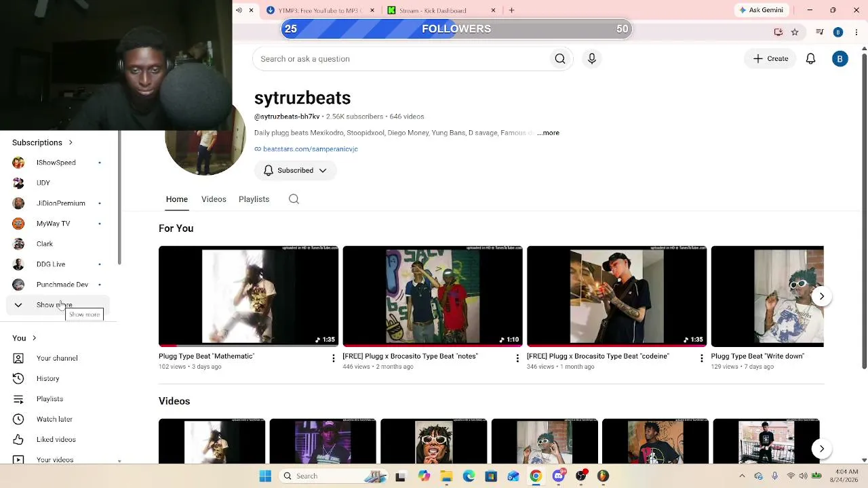The width and height of the screenshot is (868, 488).
Task: Show hidden system tray icons
Action: 742,476
